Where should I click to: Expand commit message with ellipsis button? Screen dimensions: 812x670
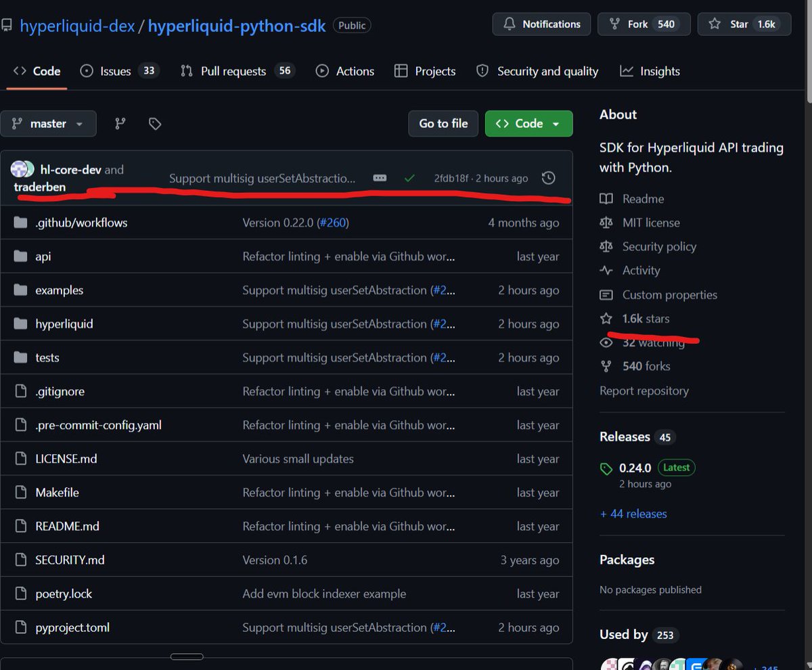pos(380,178)
